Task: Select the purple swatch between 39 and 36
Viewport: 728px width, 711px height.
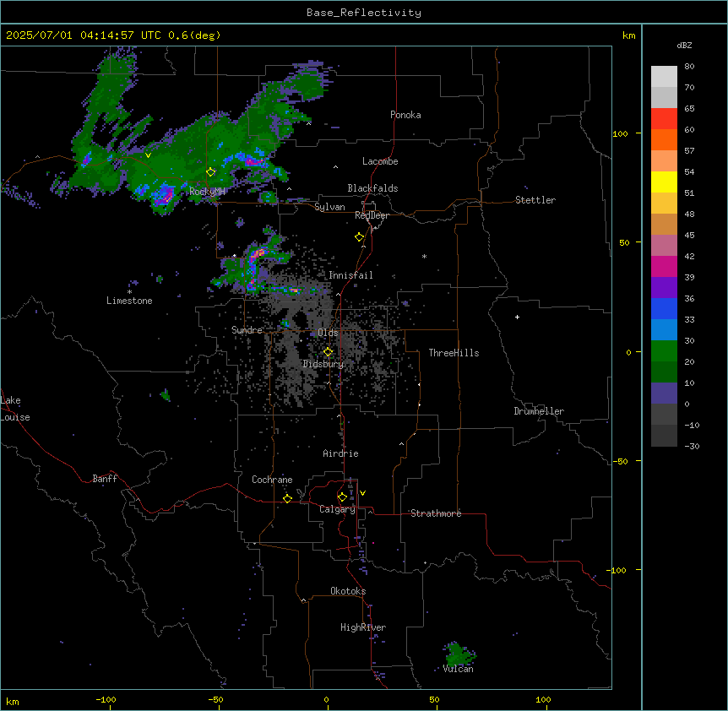Action: coord(664,288)
